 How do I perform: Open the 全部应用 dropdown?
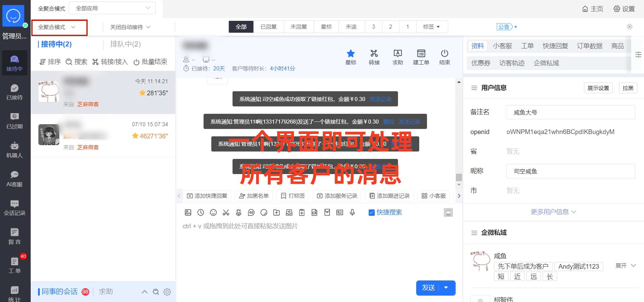112,8
